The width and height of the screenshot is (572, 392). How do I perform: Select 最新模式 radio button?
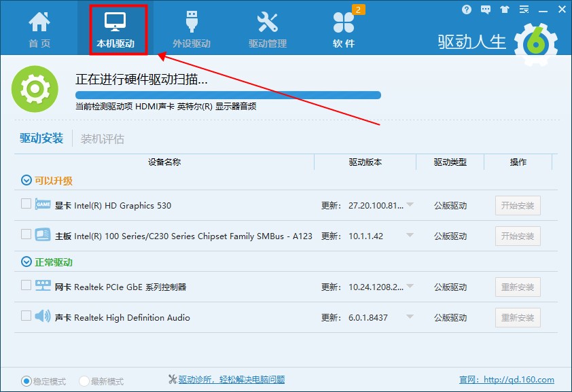coord(84,381)
